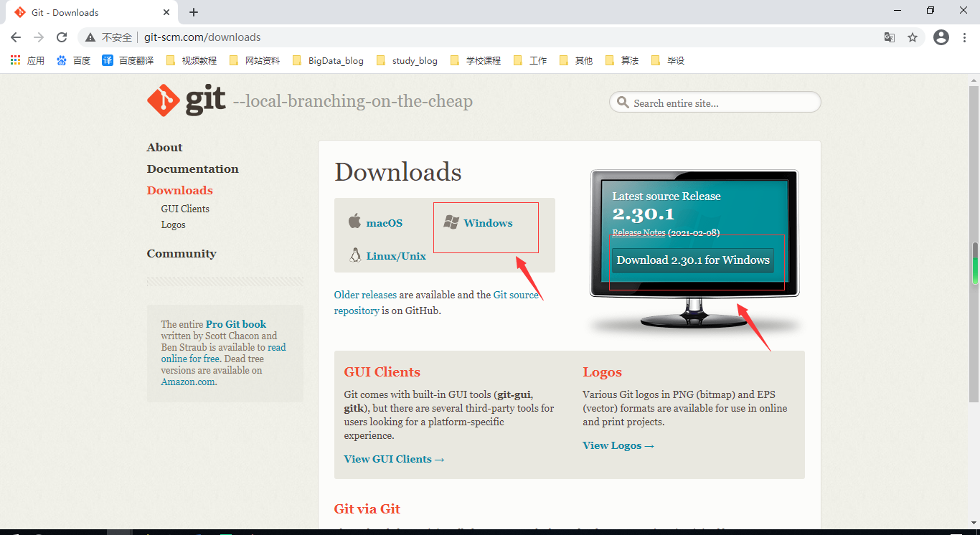The height and width of the screenshot is (535, 980).
Task: Click the Search entire site field
Action: (x=715, y=103)
